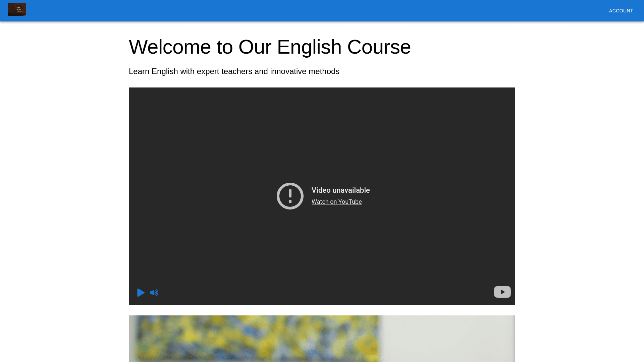This screenshot has width=644, height=362.
Task: Click the word 'YouTube' in the video link
Action: click(x=350, y=202)
